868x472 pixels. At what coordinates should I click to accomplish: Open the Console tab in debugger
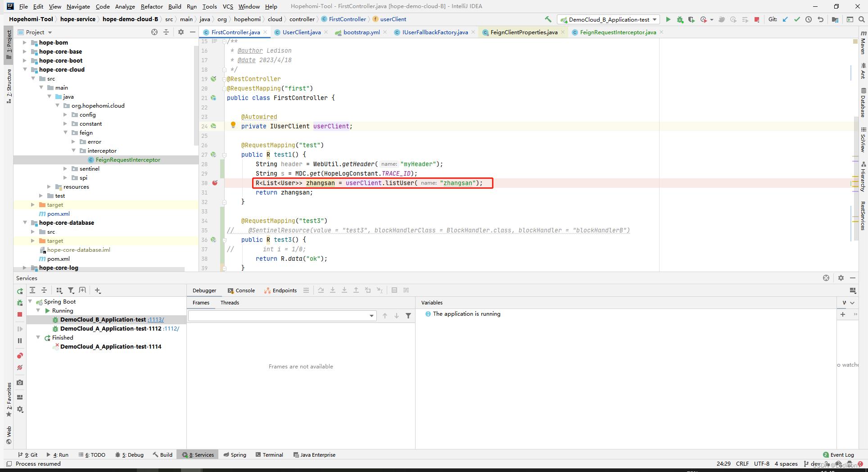pos(241,290)
